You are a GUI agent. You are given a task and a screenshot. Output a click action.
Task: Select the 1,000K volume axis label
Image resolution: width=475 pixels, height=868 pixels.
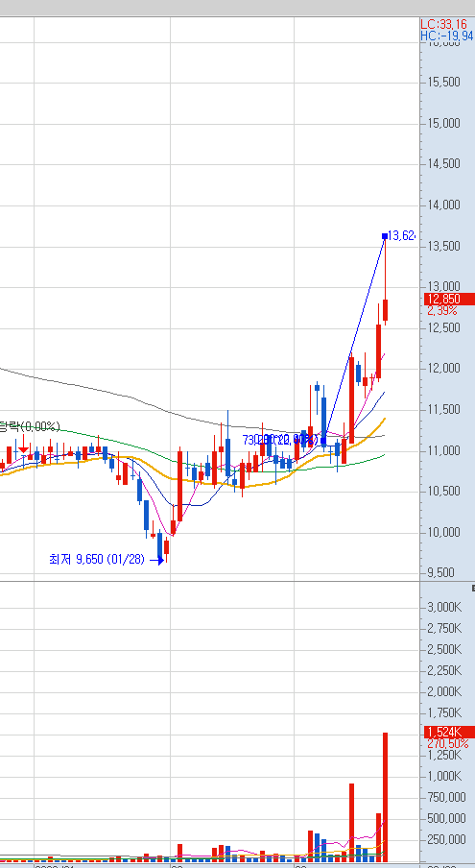[x=444, y=776]
